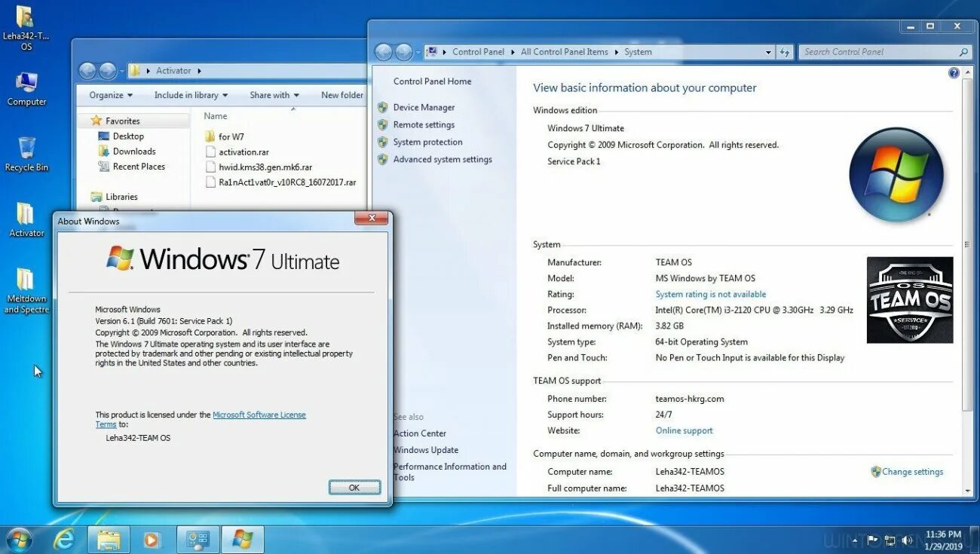
Task: Go forward in Activator explorer window
Action: point(108,71)
